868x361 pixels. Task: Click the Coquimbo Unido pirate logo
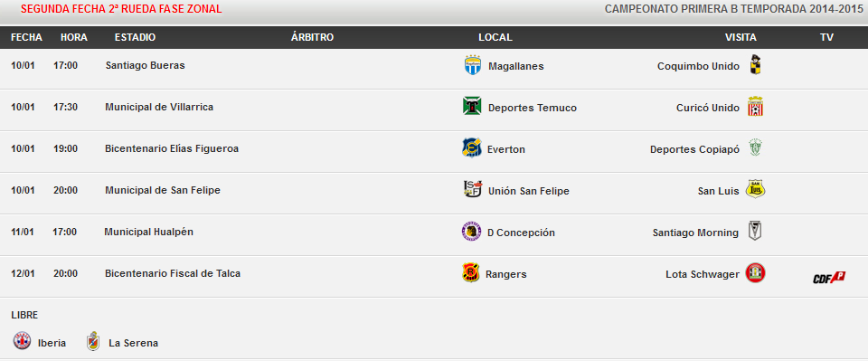click(x=755, y=65)
